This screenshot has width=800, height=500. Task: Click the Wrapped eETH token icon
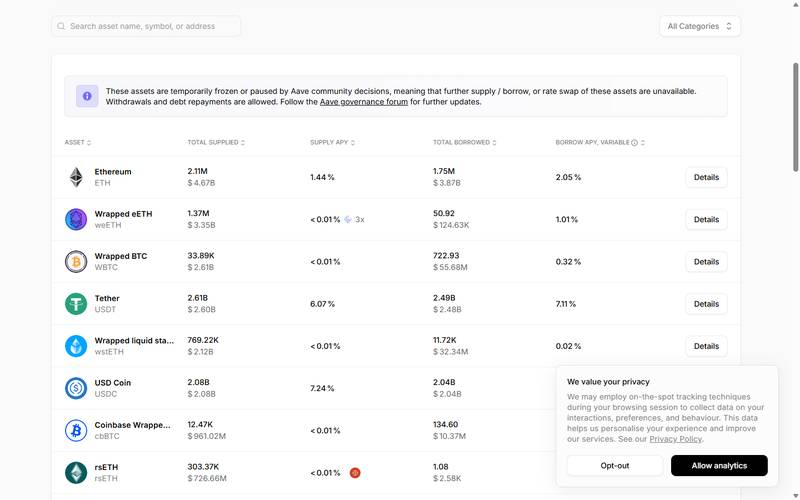coord(76,219)
